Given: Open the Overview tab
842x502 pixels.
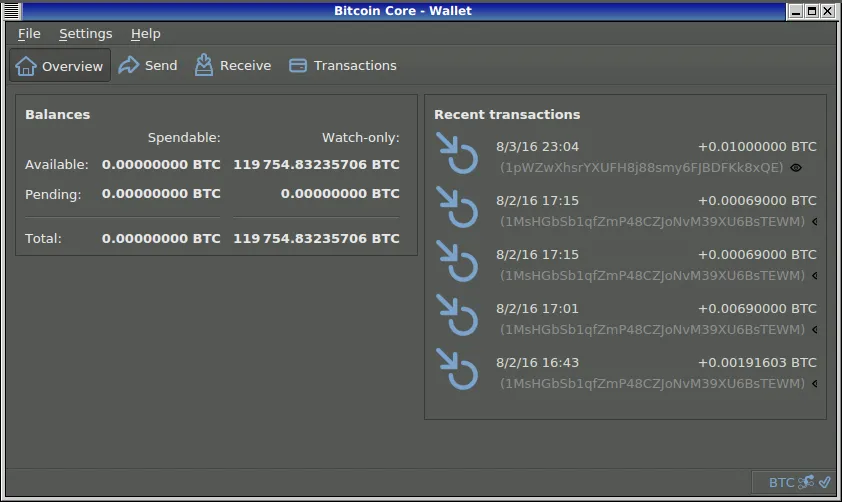Looking at the screenshot, I should pos(60,66).
